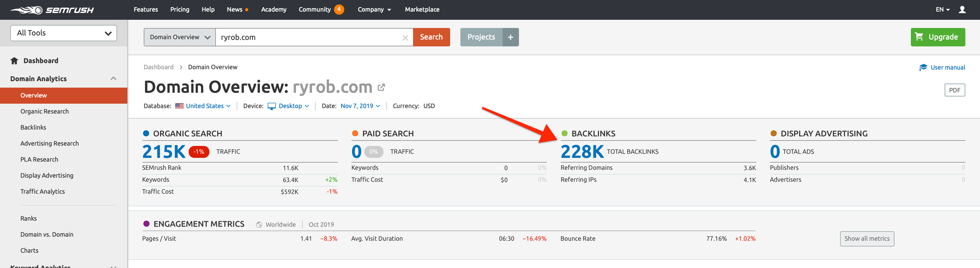980x268 pixels.
Task: Add a new project with plus button
Action: (510, 37)
